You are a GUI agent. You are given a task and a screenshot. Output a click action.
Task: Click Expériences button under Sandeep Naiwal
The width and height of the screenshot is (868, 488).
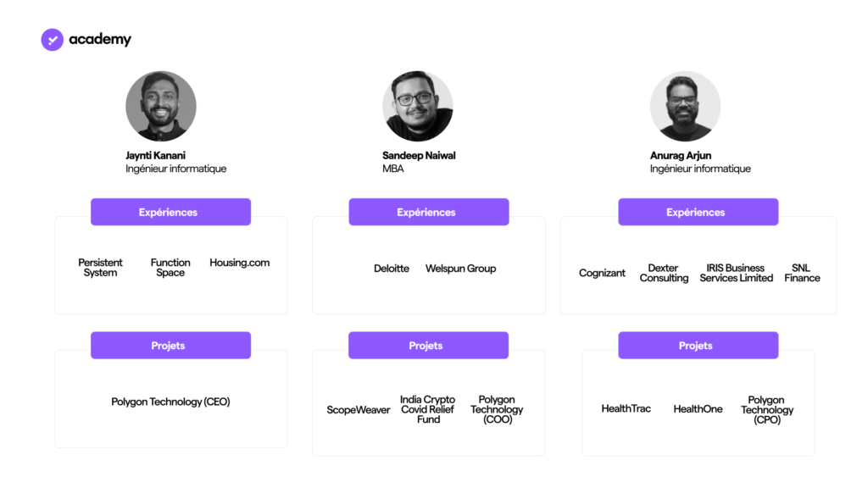point(429,212)
